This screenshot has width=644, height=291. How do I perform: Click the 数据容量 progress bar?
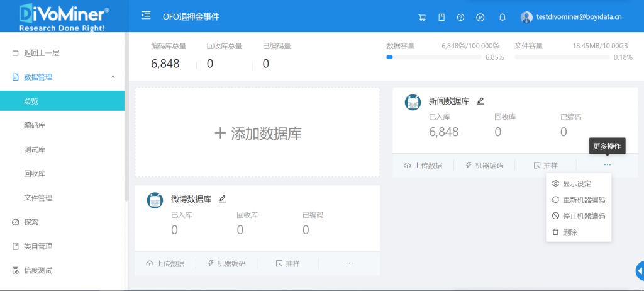click(x=434, y=57)
